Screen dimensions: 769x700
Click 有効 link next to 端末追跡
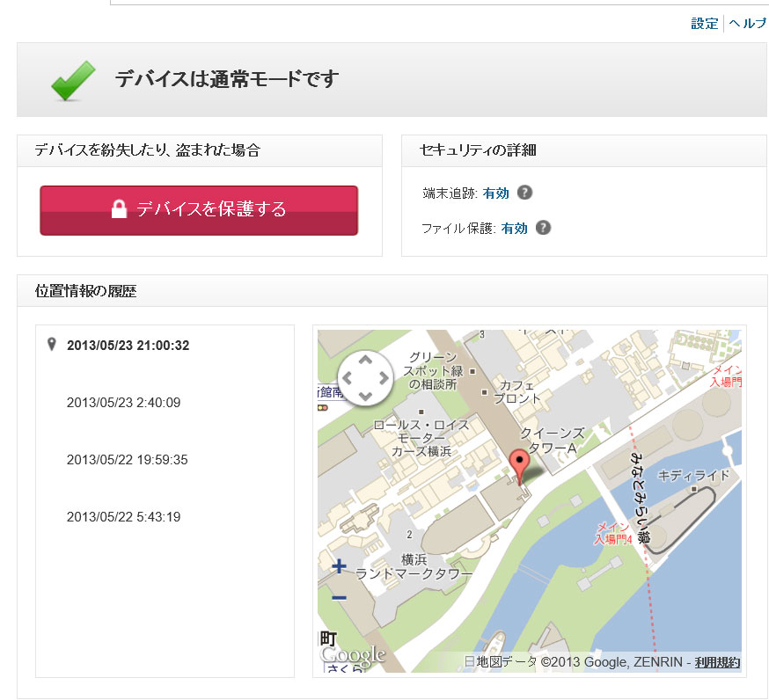pyautogui.click(x=496, y=193)
